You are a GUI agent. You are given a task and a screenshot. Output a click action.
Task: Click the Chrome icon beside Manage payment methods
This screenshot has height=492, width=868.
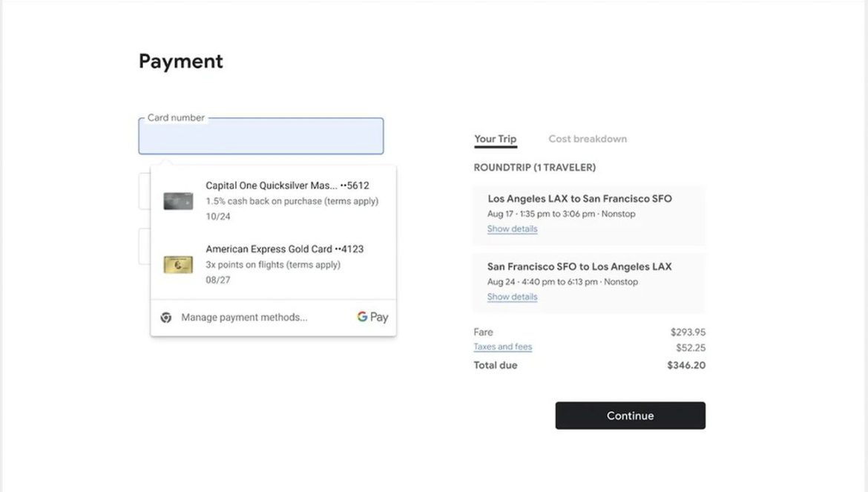click(166, 317)
